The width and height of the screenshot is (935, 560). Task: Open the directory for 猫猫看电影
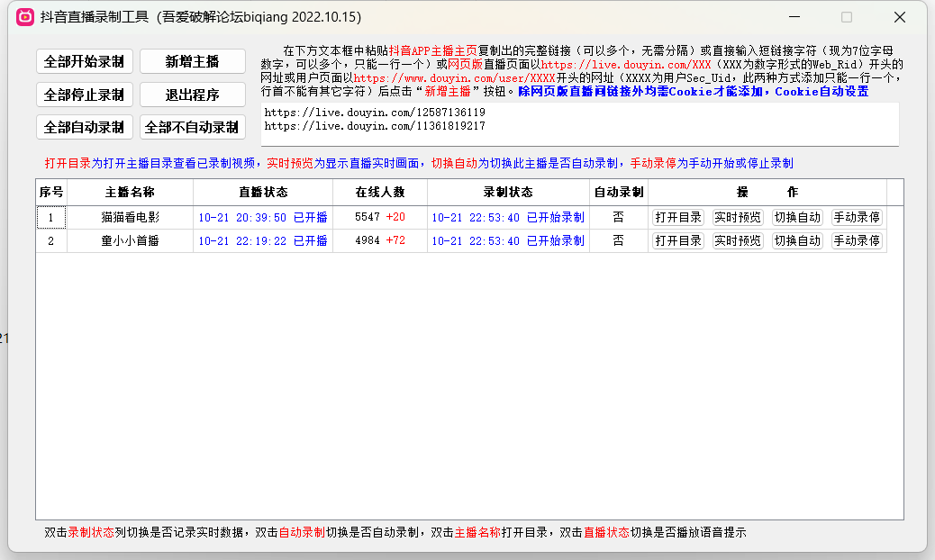(677, 217)
